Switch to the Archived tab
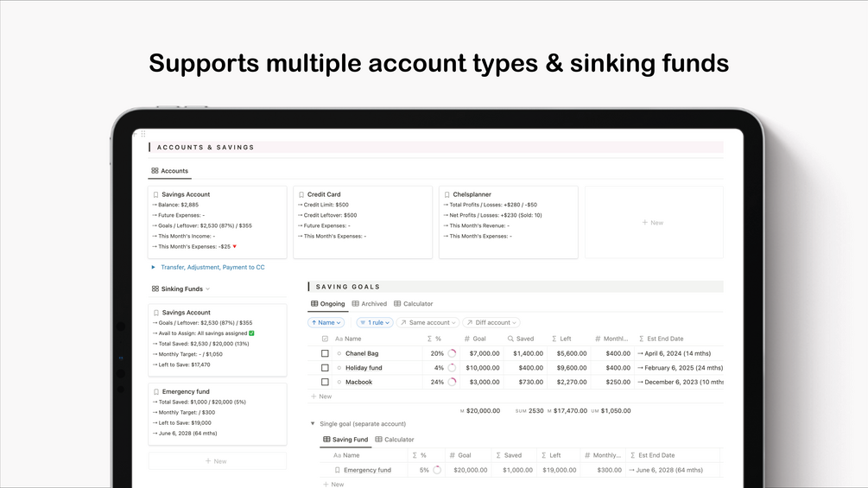Image resolution: width=868 pixels, height=488 pixels. pos(370,304)
